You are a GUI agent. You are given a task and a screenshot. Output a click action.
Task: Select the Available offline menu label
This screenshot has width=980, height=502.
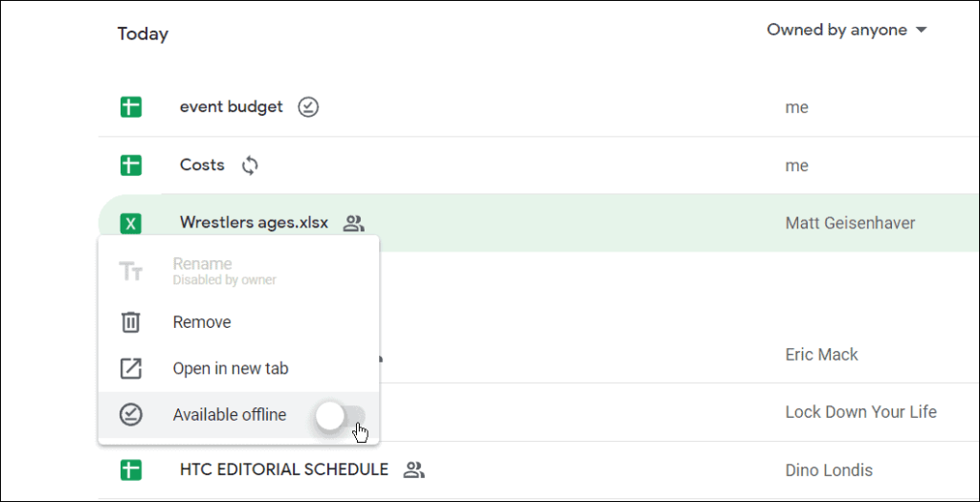click(230, 415)
